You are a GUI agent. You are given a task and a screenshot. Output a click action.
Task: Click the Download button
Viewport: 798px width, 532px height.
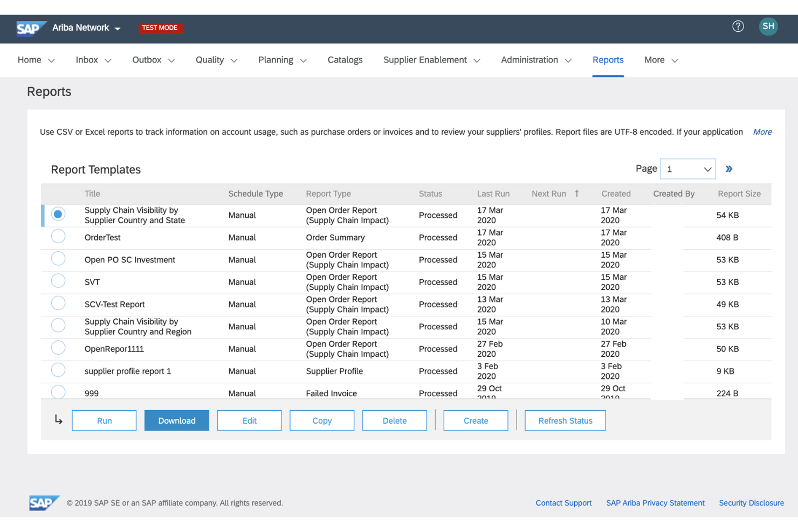pos(177,420)
